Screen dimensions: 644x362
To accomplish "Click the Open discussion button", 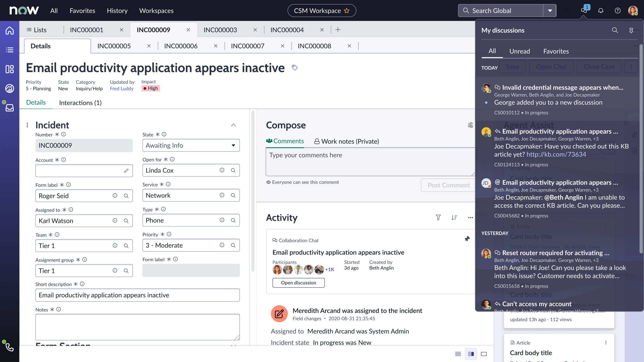I will pyautogui.click(x=298, y=283).
